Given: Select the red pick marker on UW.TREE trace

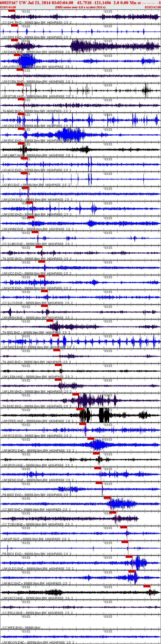Looking at the screenshot, I should 80,409.
